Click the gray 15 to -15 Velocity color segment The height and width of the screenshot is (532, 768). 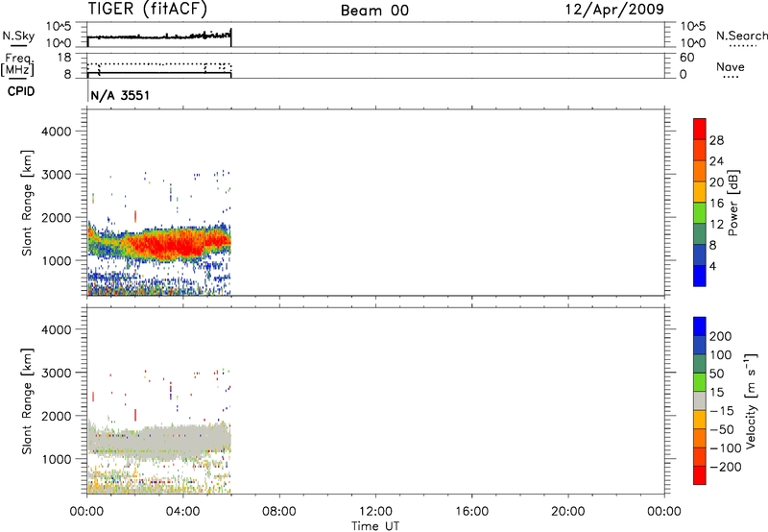tap(700, 400)
